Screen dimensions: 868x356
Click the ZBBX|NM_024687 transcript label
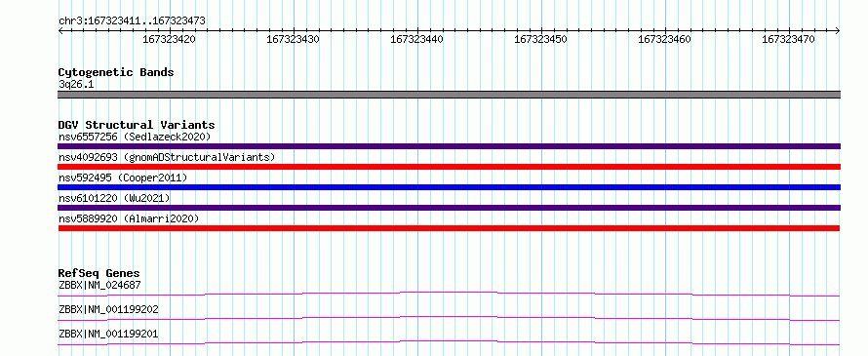[x=99, y=285]
